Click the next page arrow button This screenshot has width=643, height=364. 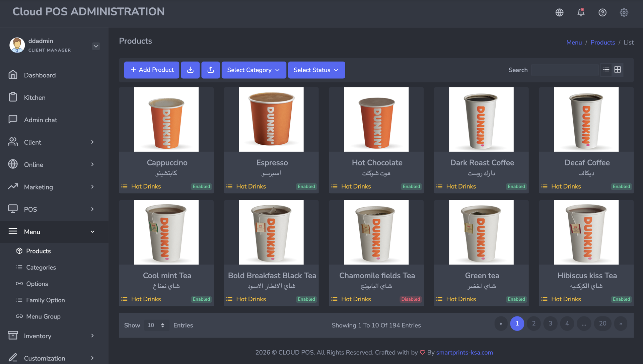click(621, 323)
